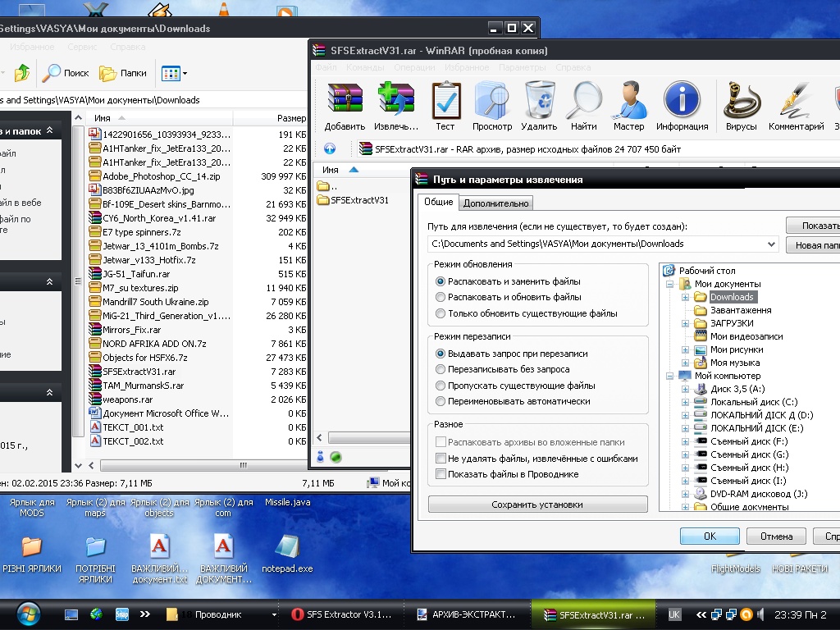Check 'Не удалять файлы, извлечённые с ошибками'
Image resolution: width=840 pixels, height=630 pixels.
pos(441,459)
